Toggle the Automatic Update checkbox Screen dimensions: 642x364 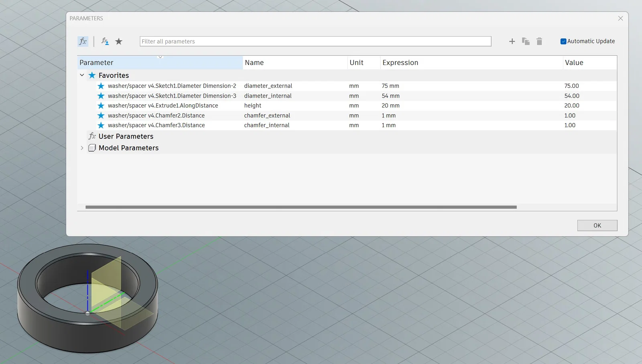click(563, 41)
